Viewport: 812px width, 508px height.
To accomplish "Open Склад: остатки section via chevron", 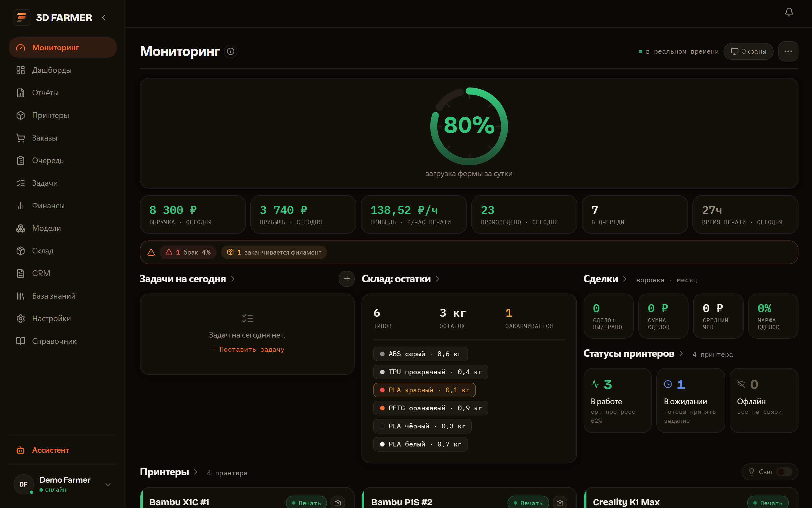I will coord(438,279).
